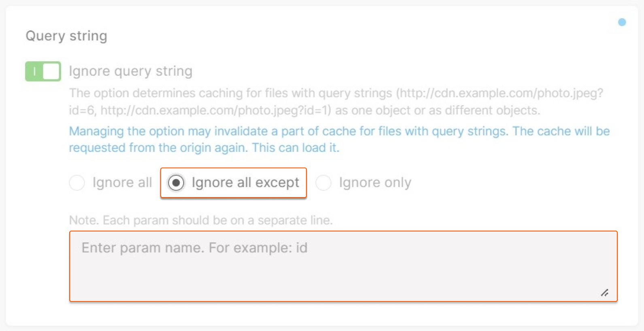The image size is (644, 331).
Task: Select the "Ignore all except" radio button
Action: pos(176,182)
